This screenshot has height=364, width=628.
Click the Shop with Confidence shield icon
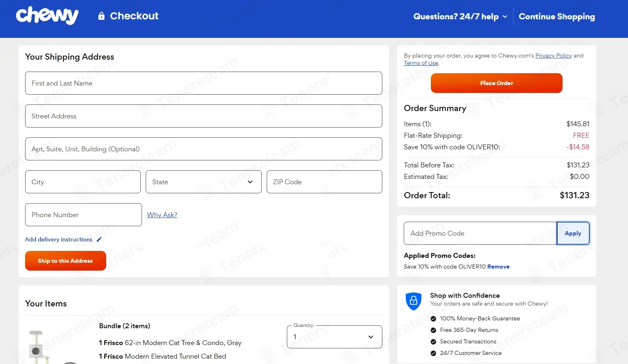click(x=414, y=301)
